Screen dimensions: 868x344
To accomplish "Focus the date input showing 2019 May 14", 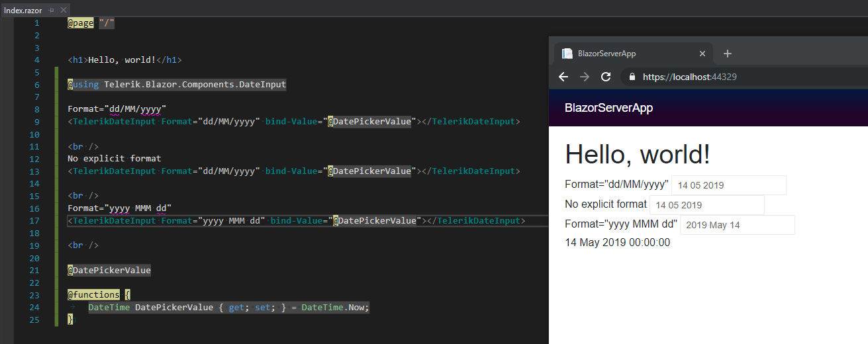I will (x=737, y=225).
